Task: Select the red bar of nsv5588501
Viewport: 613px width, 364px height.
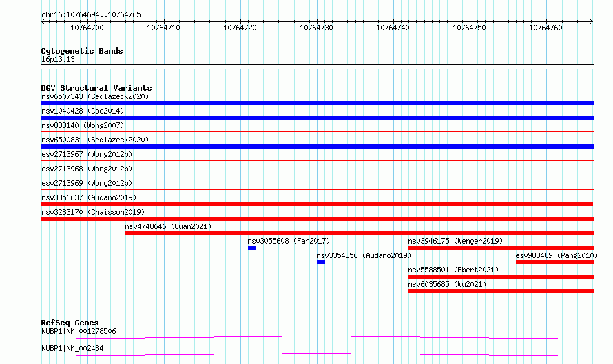Action: pos(501,277)
